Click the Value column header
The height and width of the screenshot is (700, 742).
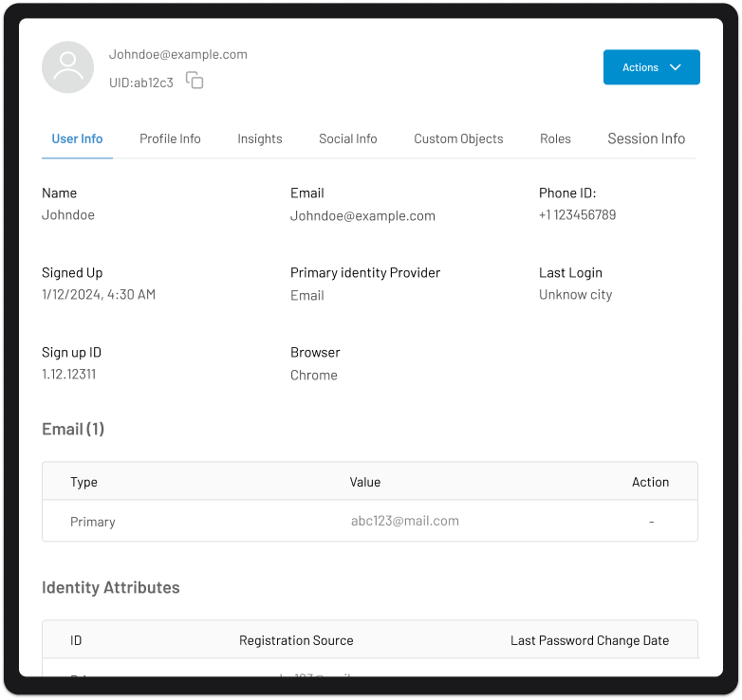click(x=365, y=482)
